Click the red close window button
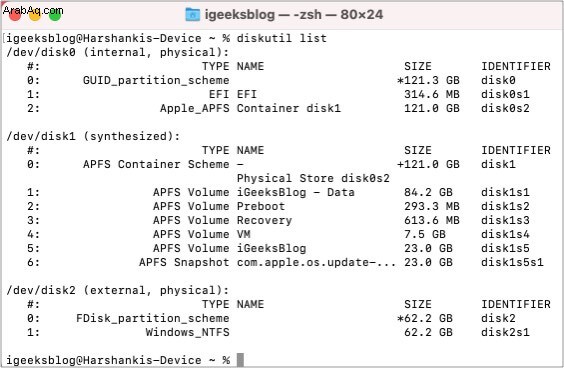Screen dimensions: 564x368 click(x=15, y=14)
